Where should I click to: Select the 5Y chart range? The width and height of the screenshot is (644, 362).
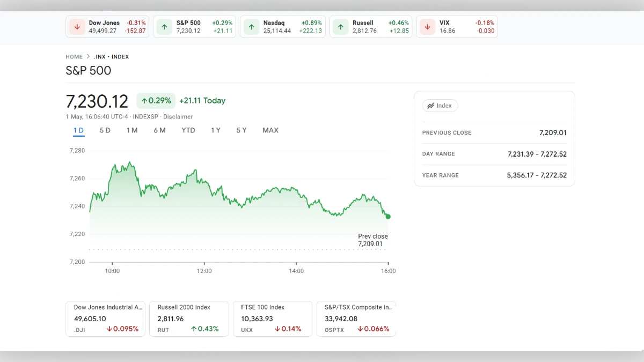click(241, 130)
